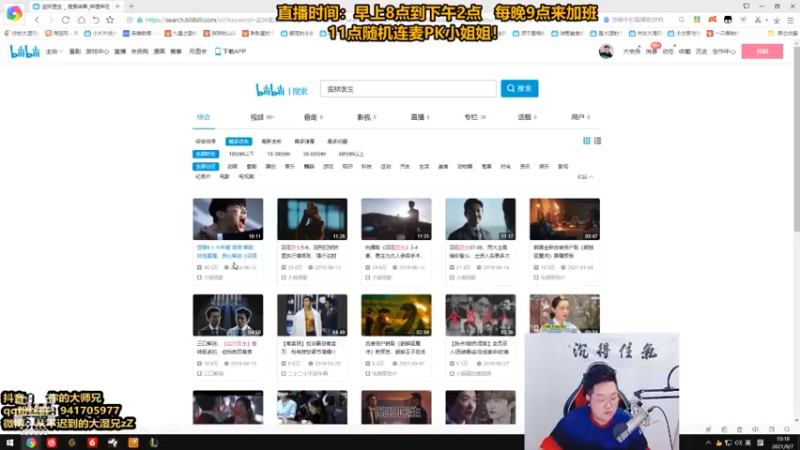Open 游戏中心 in the bilibili header

(x=97, y=52)
